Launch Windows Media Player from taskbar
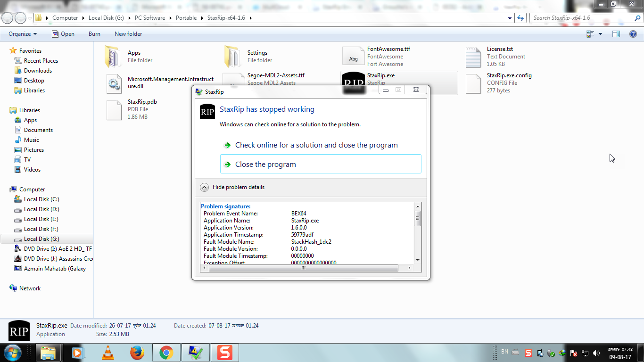This screenshot has width=644, height=362. coord(78,353)
